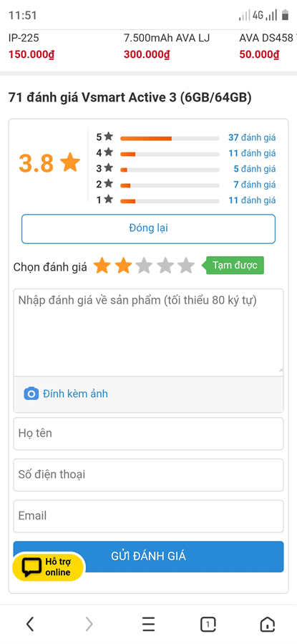
Task: Open the Hỗ trợ online chat bubble
Action: [x=49, y=567]
